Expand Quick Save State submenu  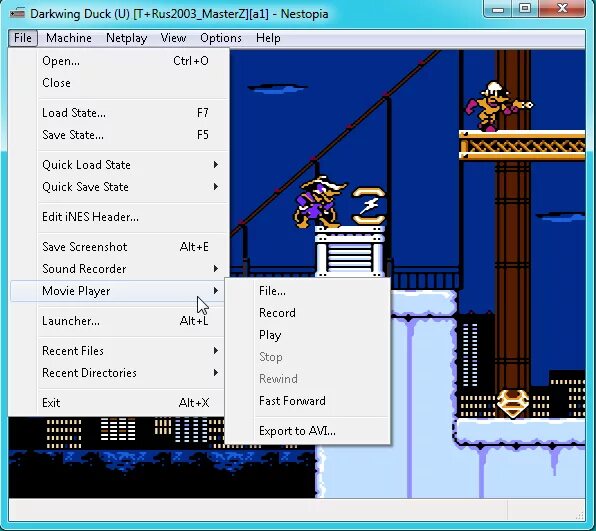pos(120,187)
